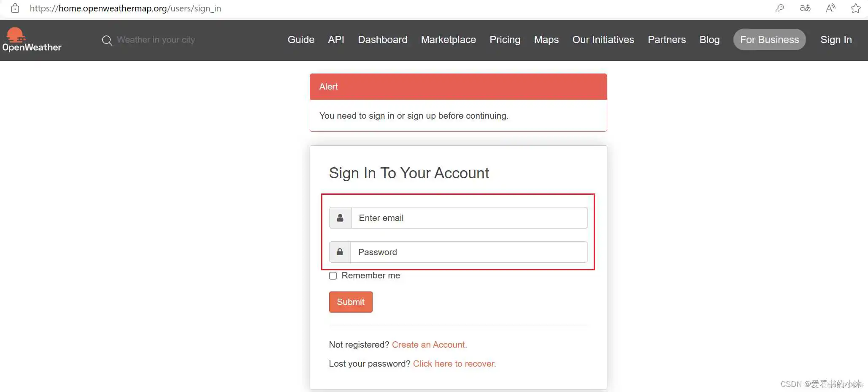868x392 pixels.
Task: Click the OpenWeather logo
Action: (31, 40)
